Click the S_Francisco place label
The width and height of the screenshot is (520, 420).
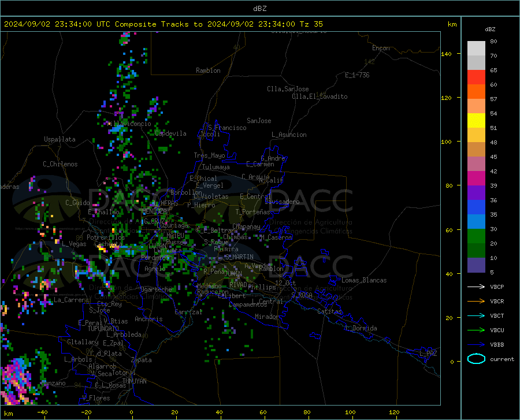point(227,128)
